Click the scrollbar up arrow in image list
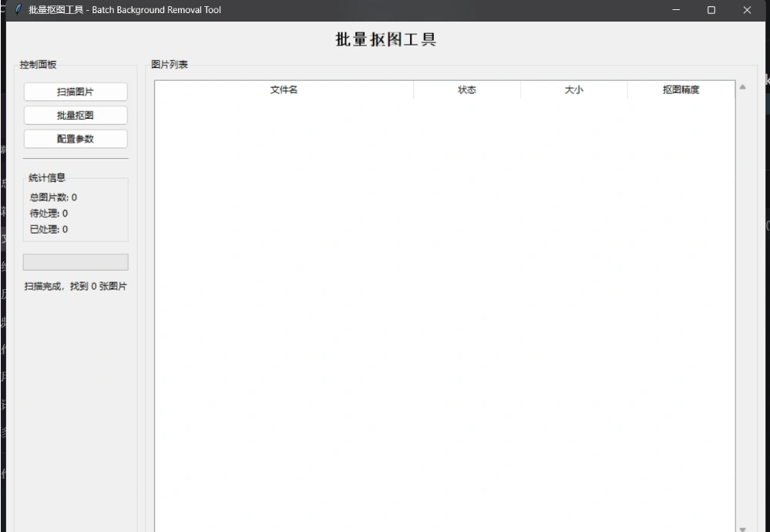The width and height of the screenshot is (770, 532). [x=743, y=87]
